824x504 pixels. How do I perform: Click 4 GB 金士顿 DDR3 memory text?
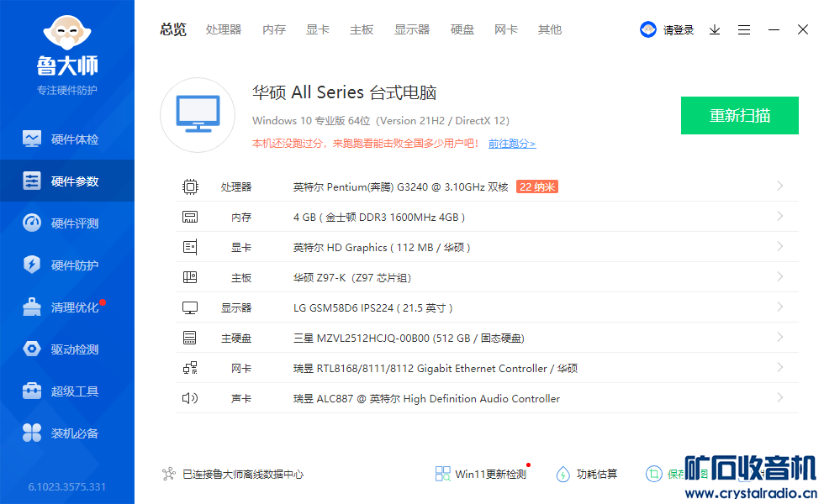point(379,217)
